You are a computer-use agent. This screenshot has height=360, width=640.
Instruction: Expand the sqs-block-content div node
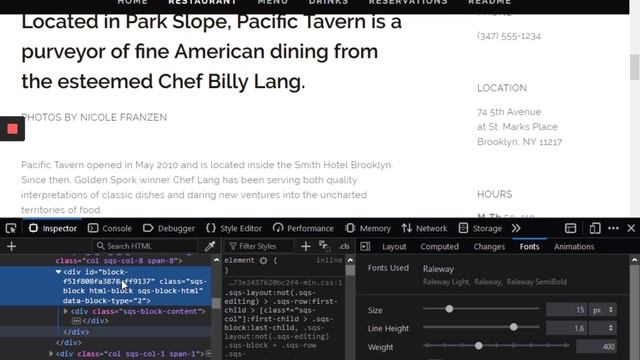(x=65, y=311)
